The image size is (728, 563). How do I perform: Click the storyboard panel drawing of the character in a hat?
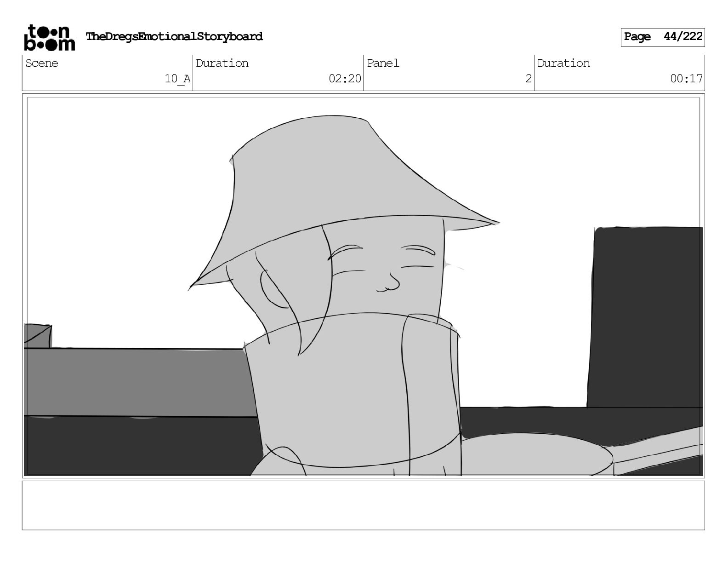click(x=363, y=286)
